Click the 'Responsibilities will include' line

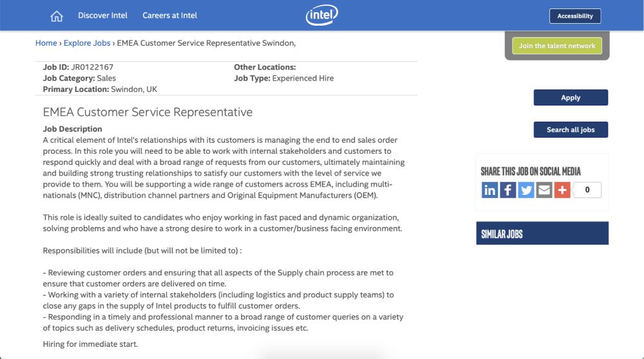(142, 251)
